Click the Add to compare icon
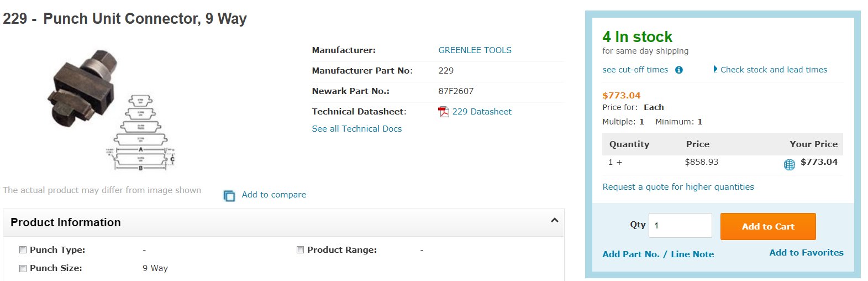This screenshot has width=868, height=281. (229, 196)
